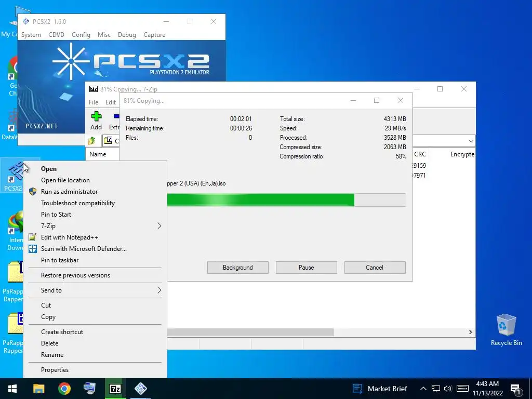Show hidden tray icons chevron

pos(423,389)
